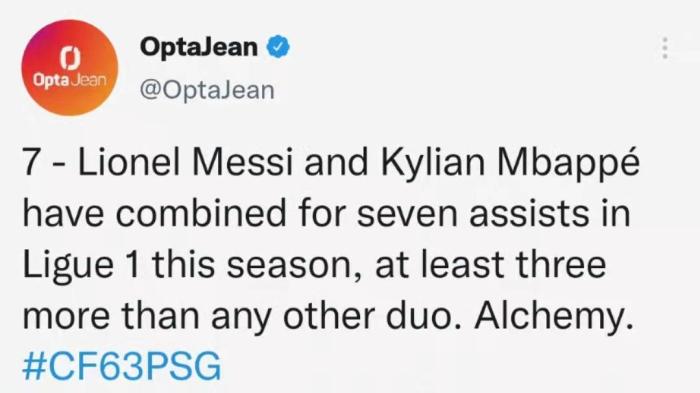
Task: Click the words 'have combined' in tweet
Action: coord(154,212)
